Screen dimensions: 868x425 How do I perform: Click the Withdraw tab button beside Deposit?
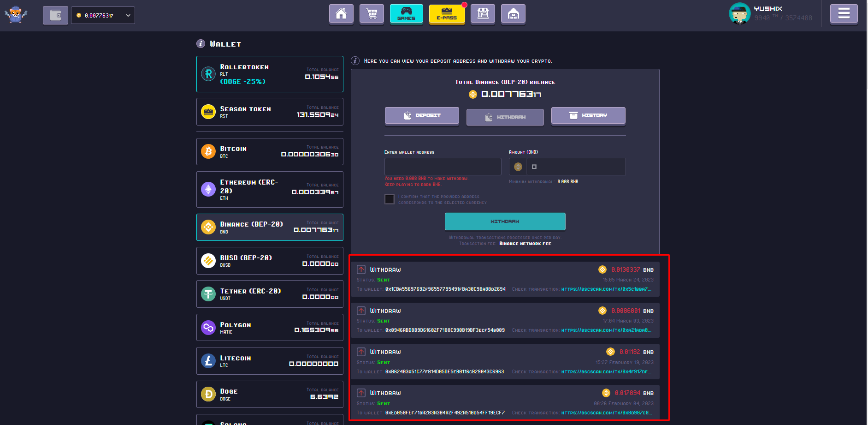(505, 117)
